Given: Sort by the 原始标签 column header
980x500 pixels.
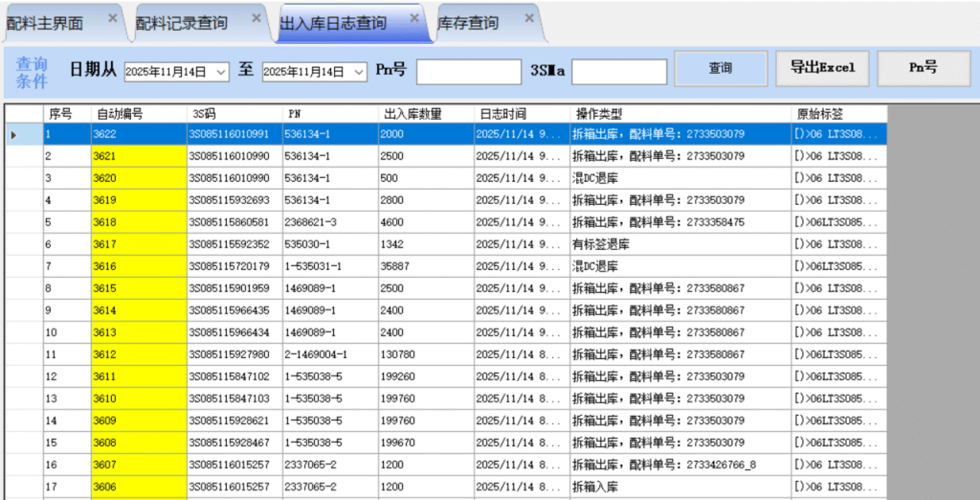Looking at the screenshot, I should coord(838,114).
